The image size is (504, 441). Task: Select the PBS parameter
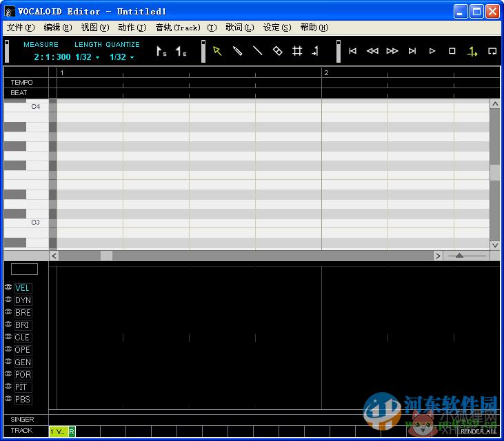click(23, 400)
